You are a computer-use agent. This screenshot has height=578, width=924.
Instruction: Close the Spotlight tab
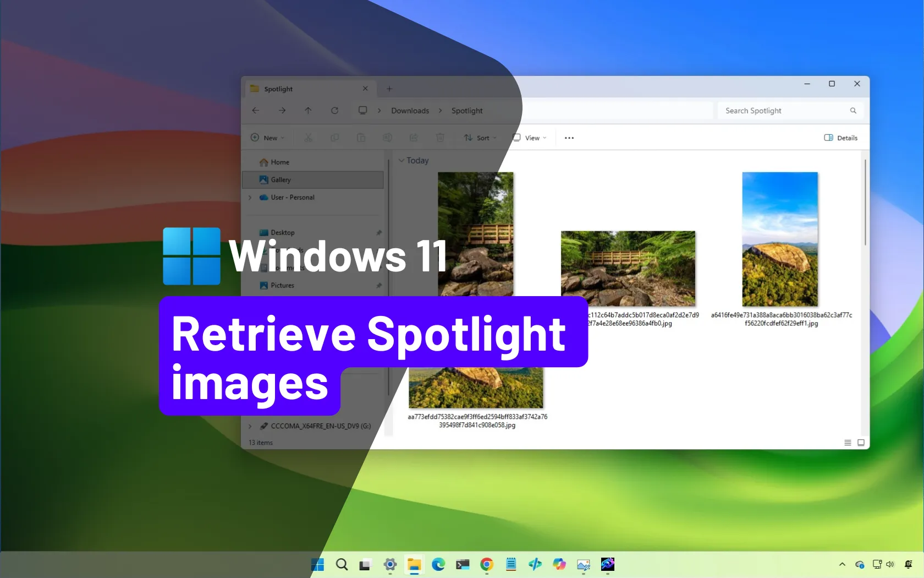point(365,89)
